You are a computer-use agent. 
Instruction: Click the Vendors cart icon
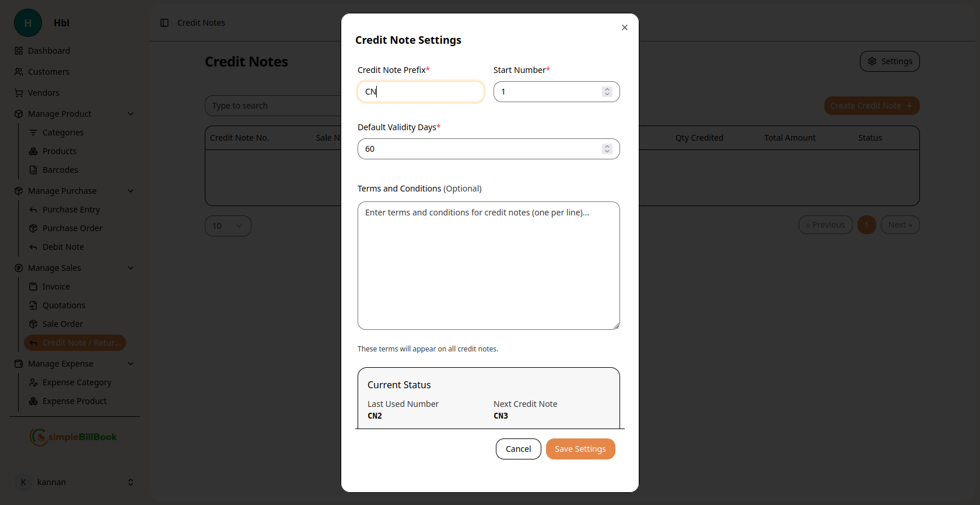click(19, 93)
